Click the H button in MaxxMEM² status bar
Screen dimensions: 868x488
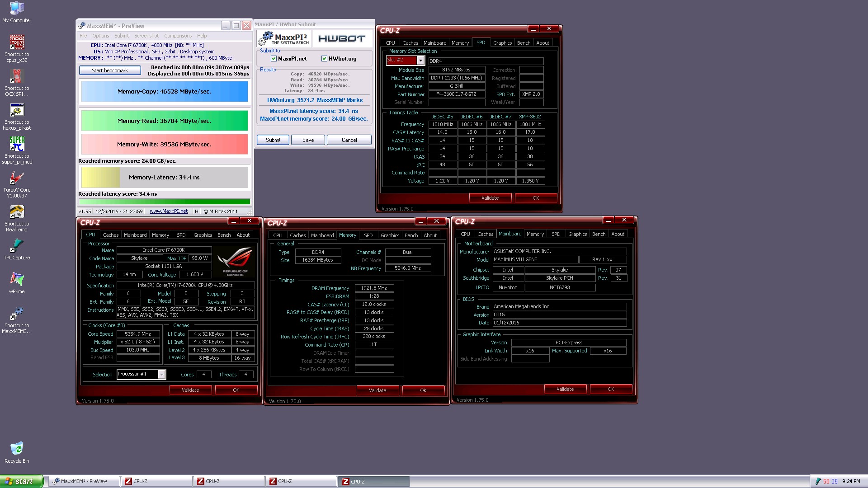196,211
